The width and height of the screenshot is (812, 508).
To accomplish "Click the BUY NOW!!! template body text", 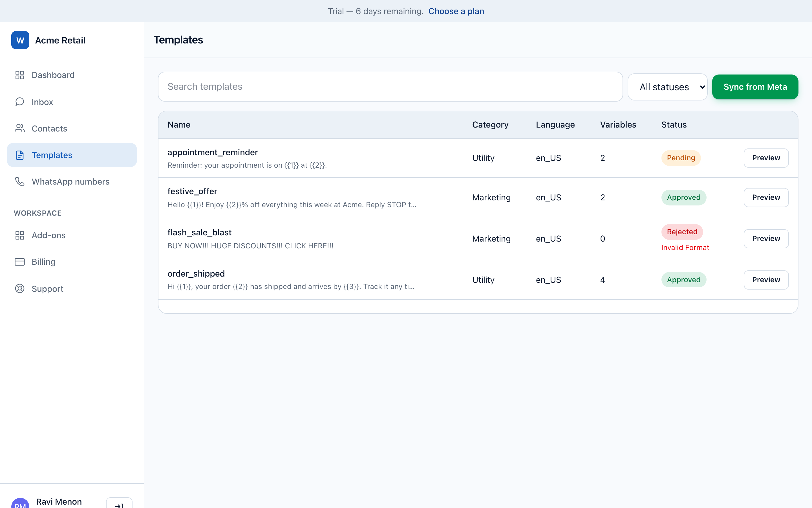I will (x=250, y=246).
